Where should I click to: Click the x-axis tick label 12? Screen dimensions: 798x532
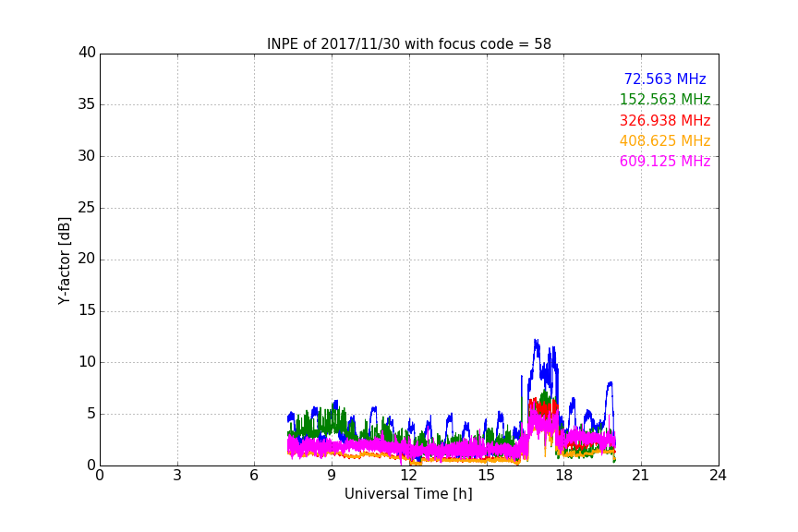point(408,476)
